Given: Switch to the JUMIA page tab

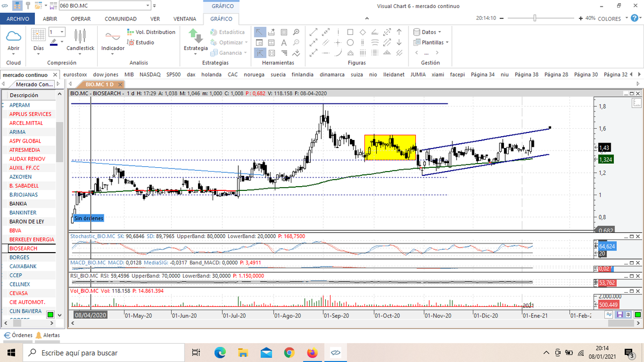Looking at the screenshot, I should pyautogui.click(x=419, y=75).
